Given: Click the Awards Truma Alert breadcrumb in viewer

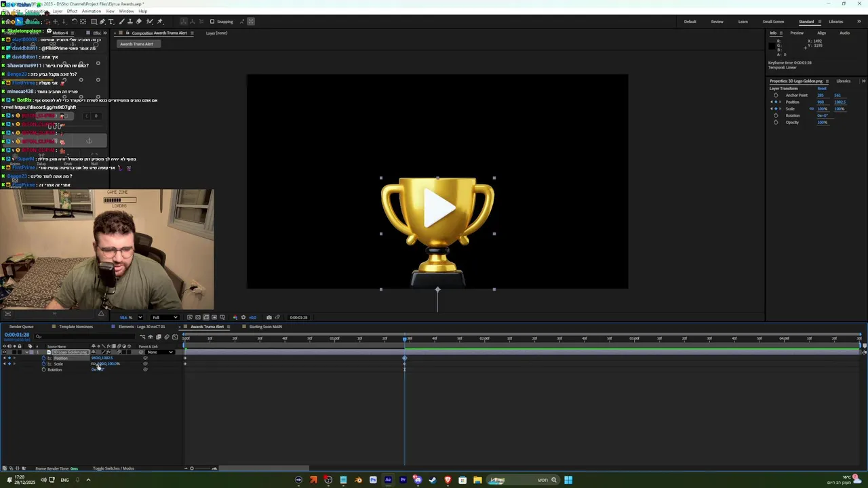Looking at the screenshot, I should pyautogui.click(x=137, y=44).
